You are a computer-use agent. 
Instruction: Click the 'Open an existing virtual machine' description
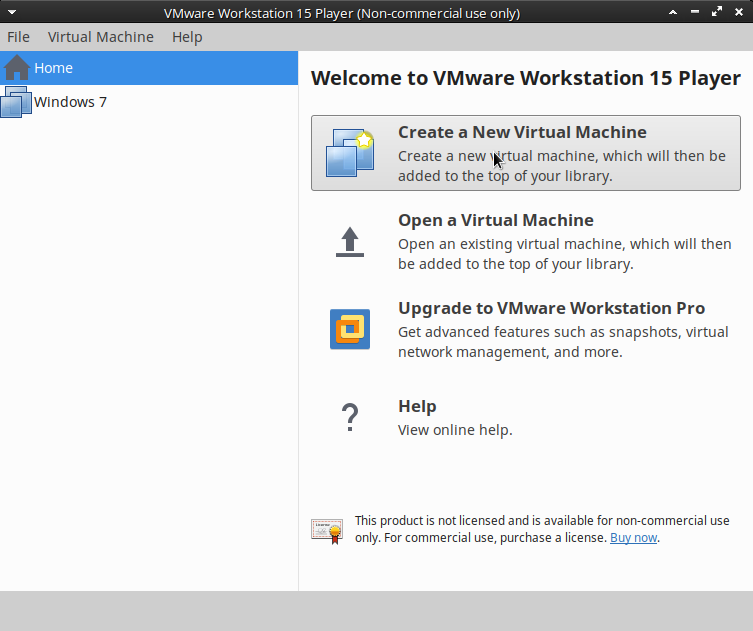565,254
